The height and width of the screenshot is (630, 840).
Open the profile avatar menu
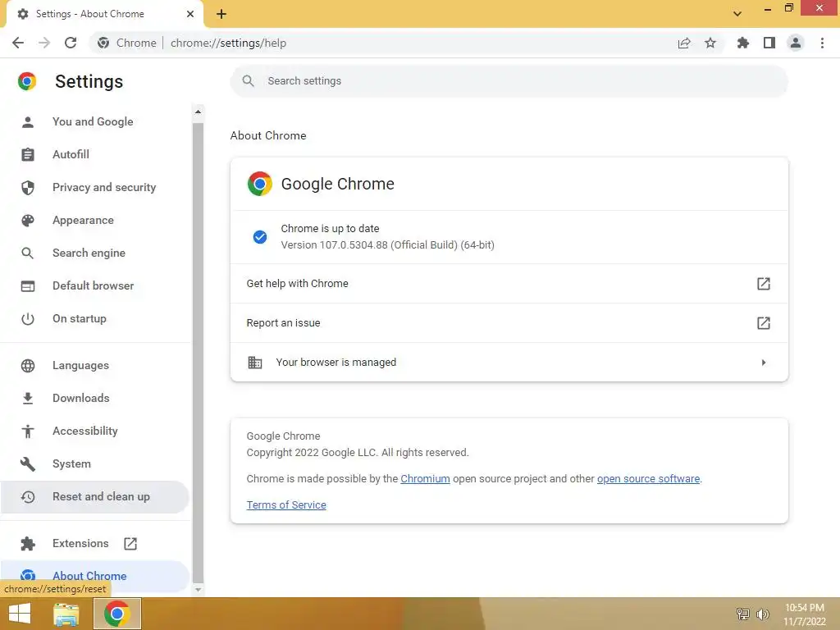pyautogui.click(x=796, y=43)
